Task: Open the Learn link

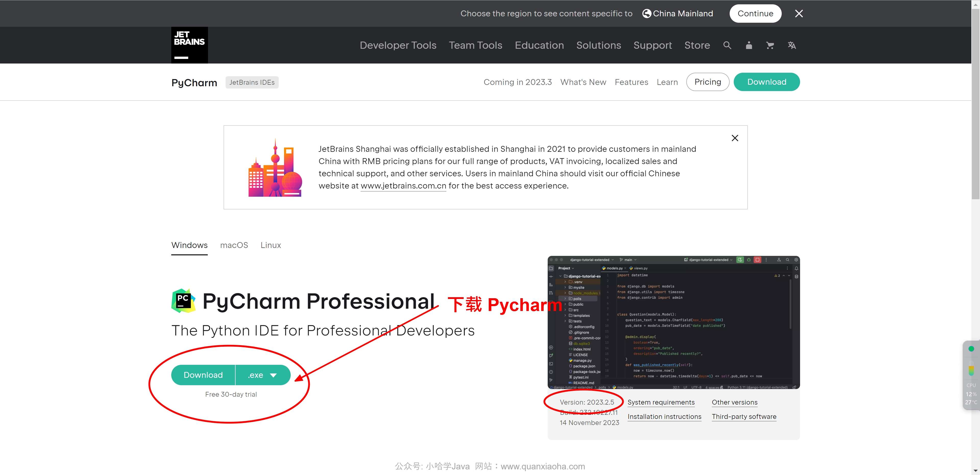Action: pos(667,82)
